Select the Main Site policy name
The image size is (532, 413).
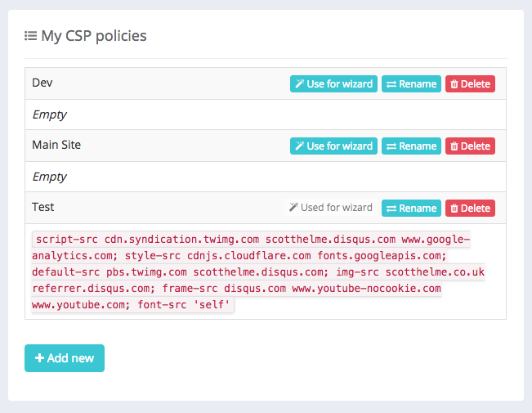[56, 145]
